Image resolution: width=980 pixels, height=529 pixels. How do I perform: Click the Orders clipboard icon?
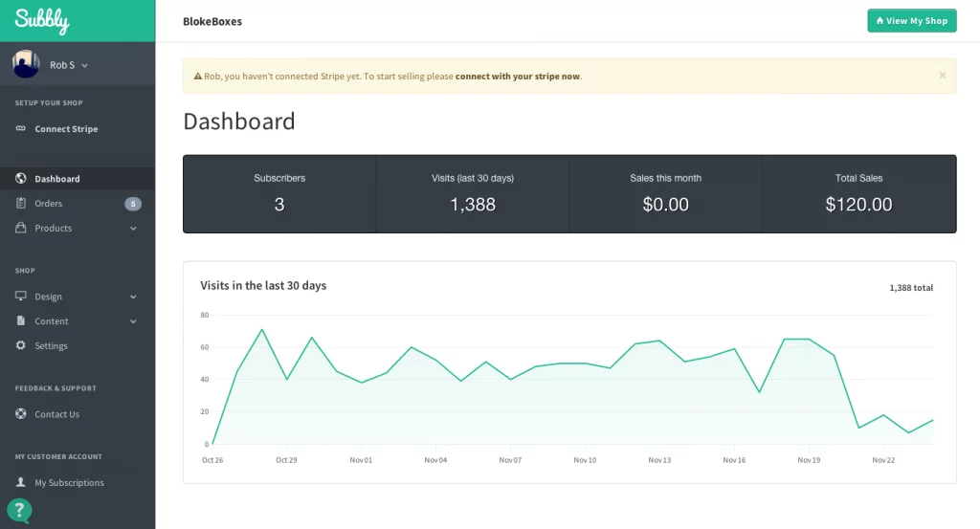coord(21,204)
